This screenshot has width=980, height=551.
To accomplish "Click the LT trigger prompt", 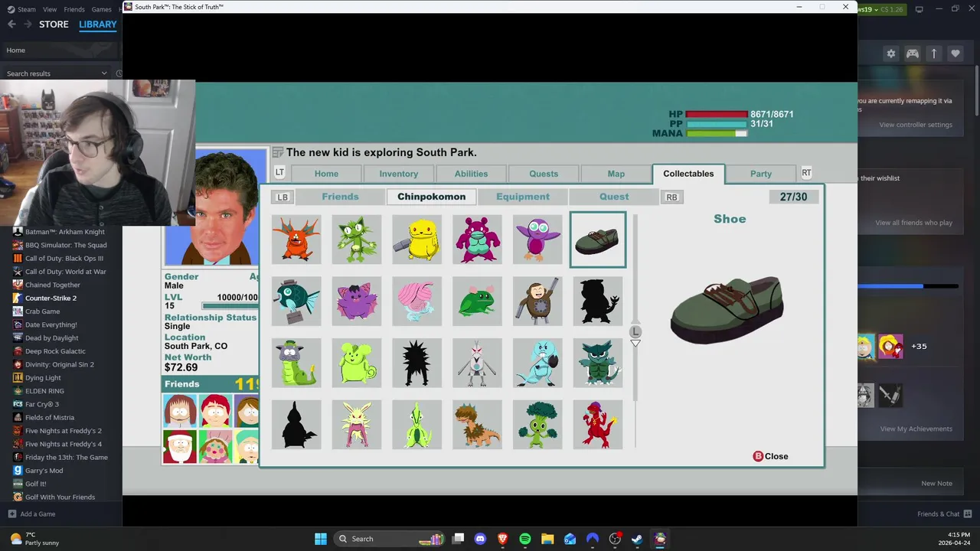I will pyautogui.click(x=279, y=173).
